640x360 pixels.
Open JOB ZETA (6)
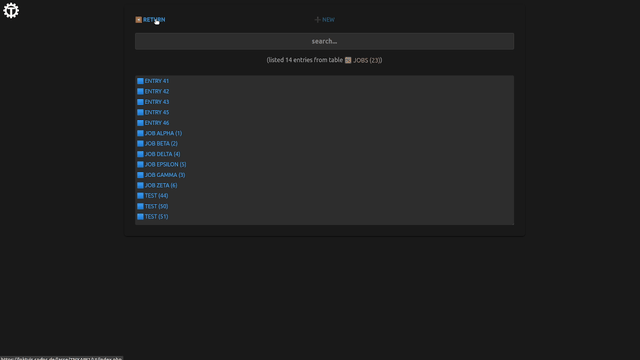click(161, 185)
